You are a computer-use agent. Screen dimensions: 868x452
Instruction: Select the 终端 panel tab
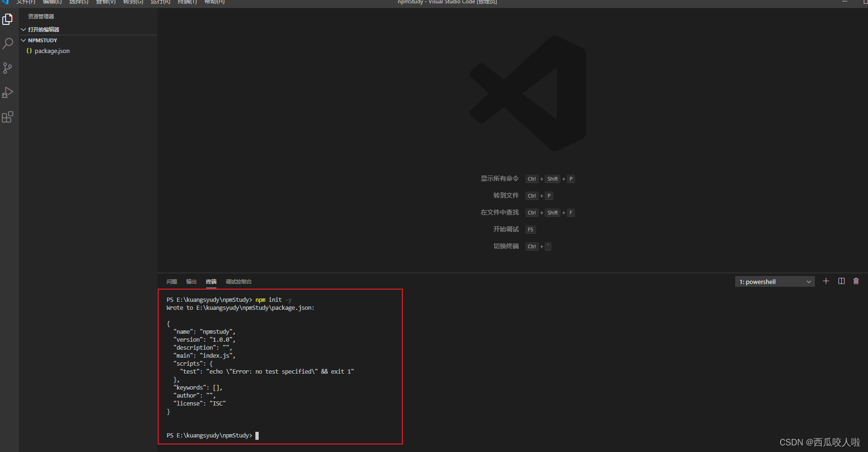pos(211,282)
